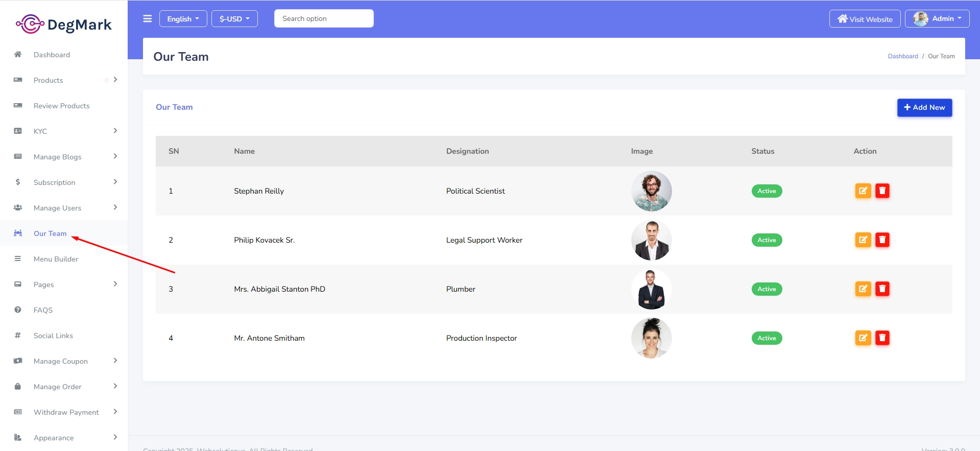Screen dimensions: 980x451
Task: Click Active badge for Stephan Reilly
Action: click(767, 191)
